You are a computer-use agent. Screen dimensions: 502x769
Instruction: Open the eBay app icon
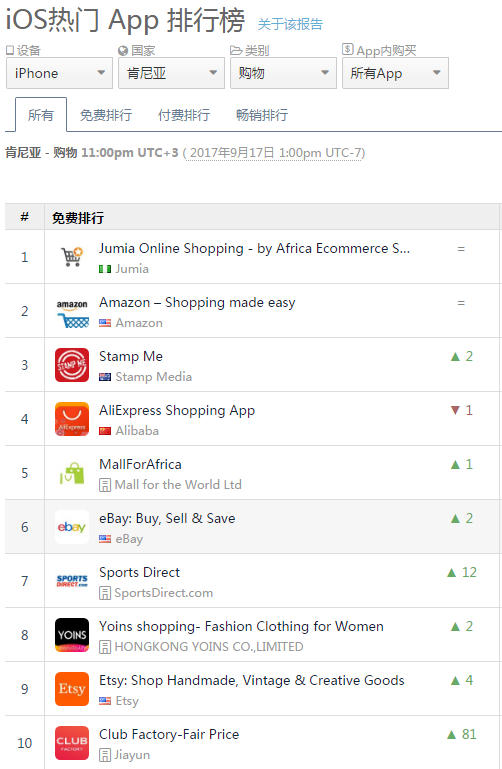pyautogui.click(x=72, y=526)
